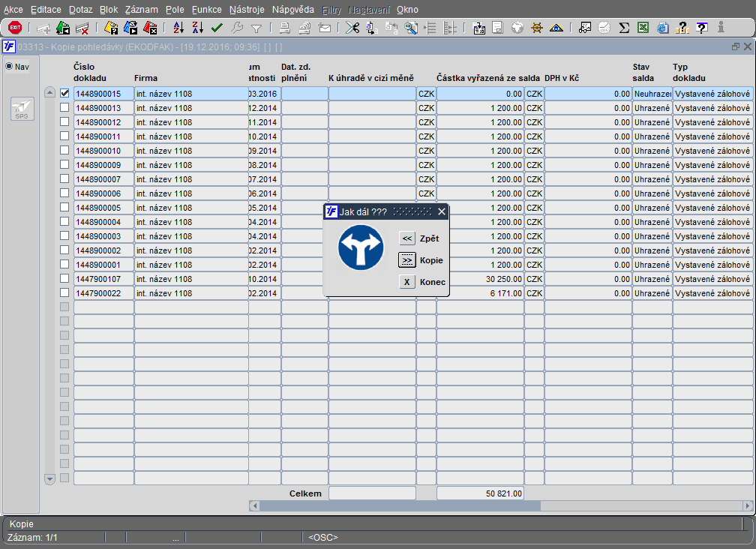Check the box for document 1448900013

(64, 108)
